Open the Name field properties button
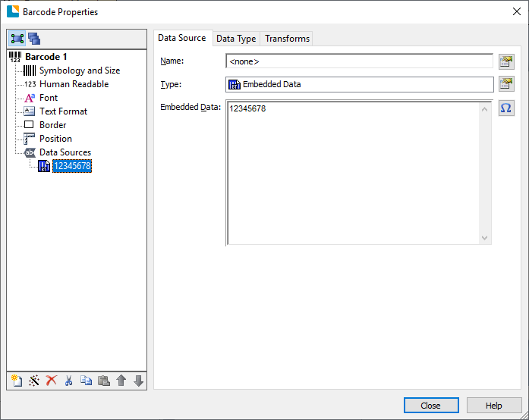Screen dimensions: 529x420 506,61
